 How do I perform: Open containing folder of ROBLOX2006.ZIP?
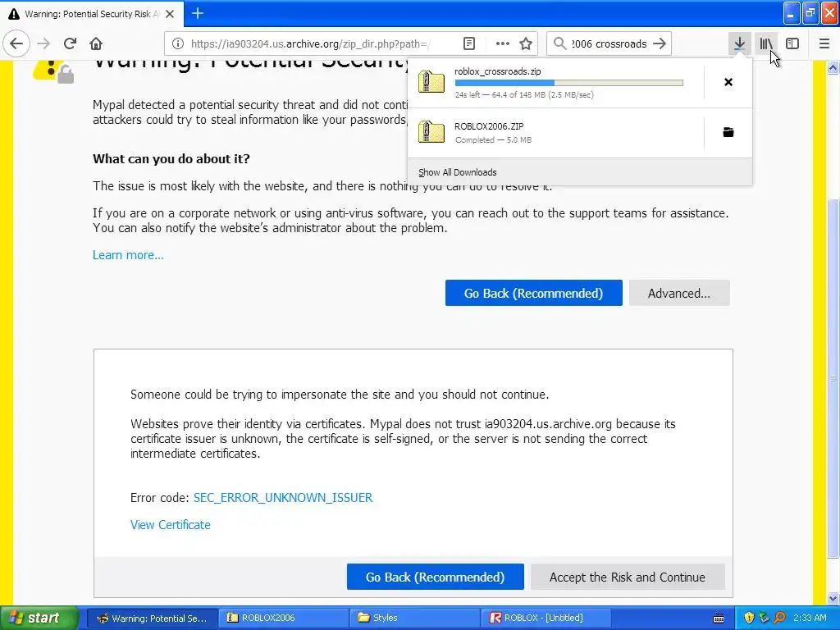[728, 132]
